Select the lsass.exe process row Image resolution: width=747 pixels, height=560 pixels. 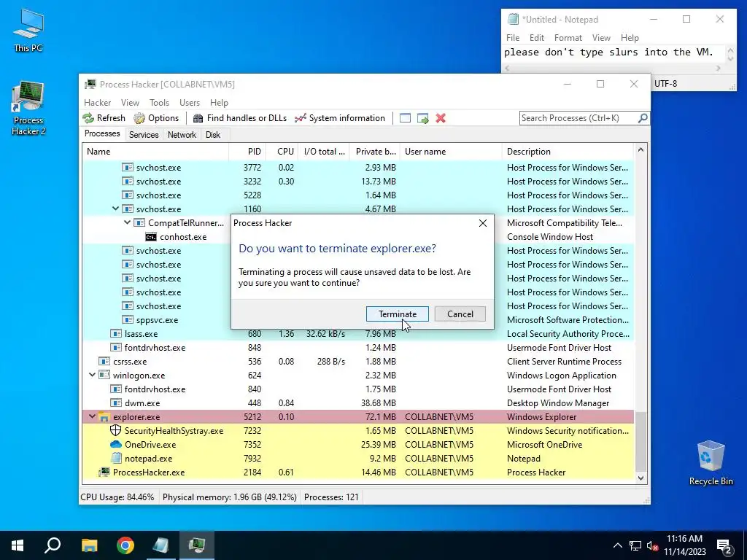(x=358, y=334)
